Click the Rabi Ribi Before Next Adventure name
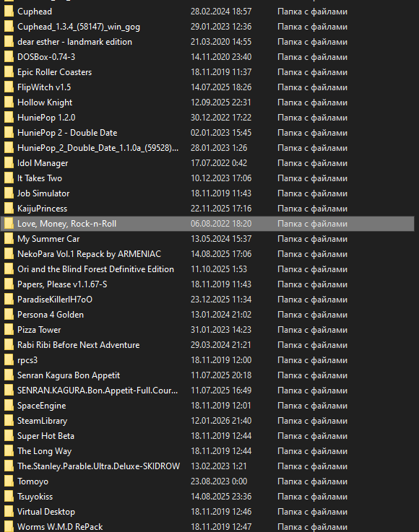Viewport: 419px width, 532px height. 79,345
